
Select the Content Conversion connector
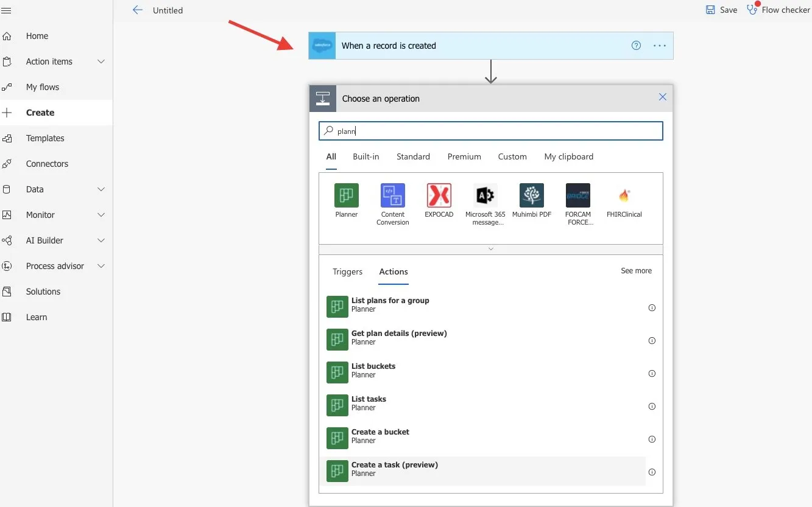[393, 195]
